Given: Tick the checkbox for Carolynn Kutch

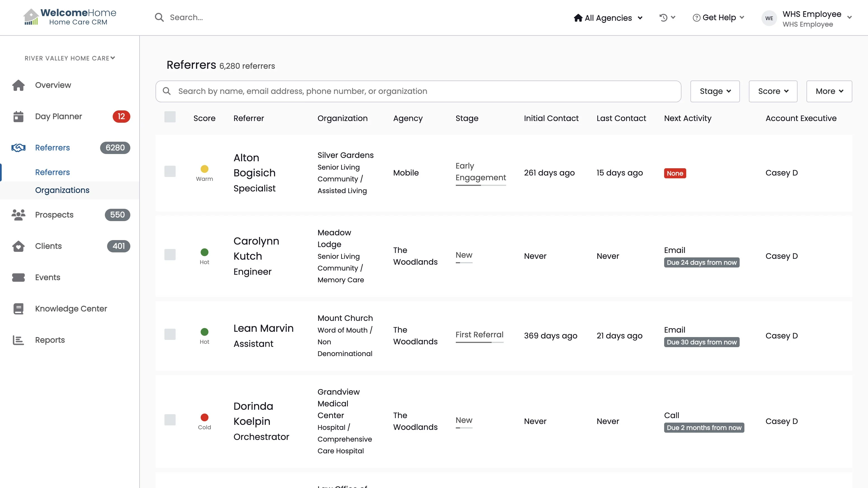Looking at the screenshot, I should tap(170, 255).
